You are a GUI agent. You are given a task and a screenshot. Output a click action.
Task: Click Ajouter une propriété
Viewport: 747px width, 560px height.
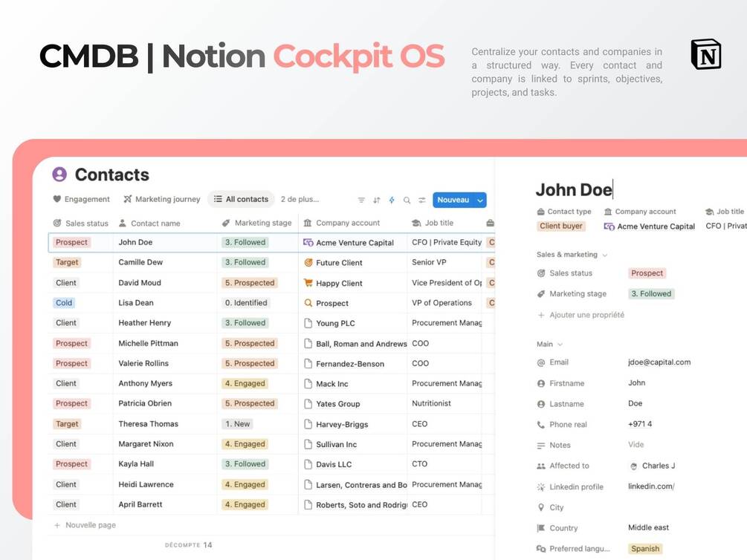581,315
